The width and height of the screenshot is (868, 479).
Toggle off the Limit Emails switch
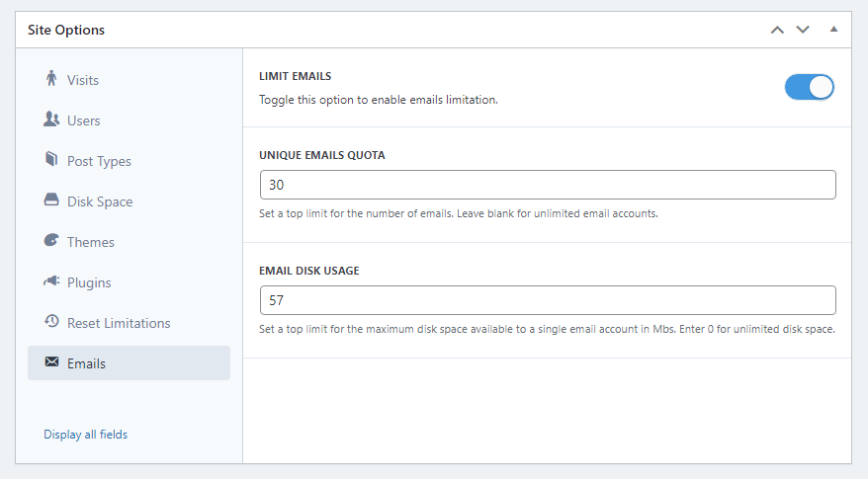click(809, 87)
